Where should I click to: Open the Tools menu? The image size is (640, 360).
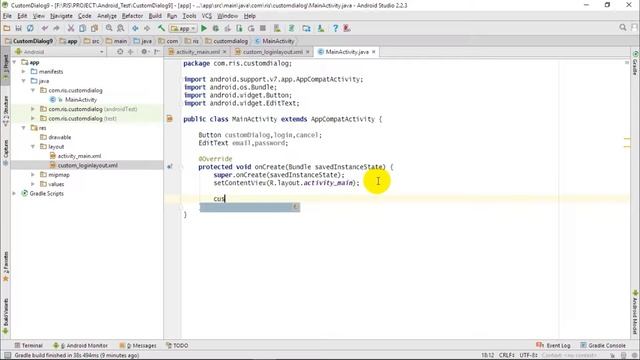click(x=189, y=16)
